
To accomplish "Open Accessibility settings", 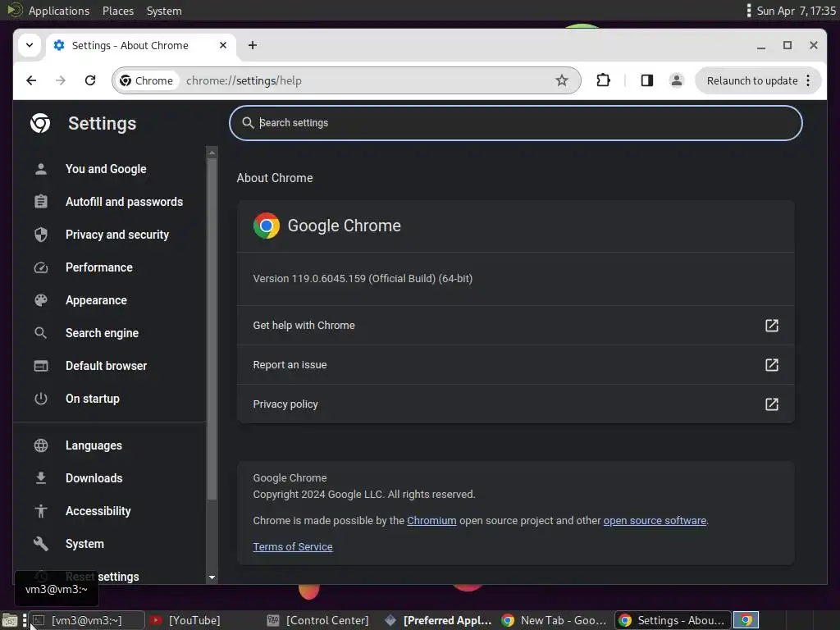I will pos(98,511).
